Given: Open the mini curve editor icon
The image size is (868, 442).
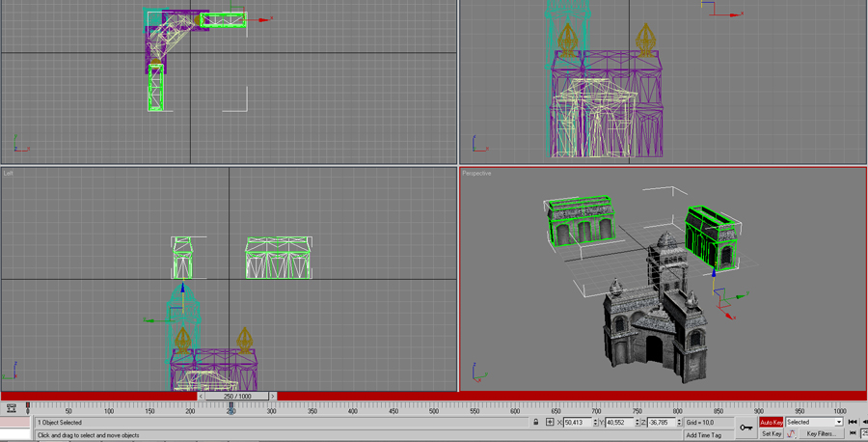Looking at the screenshot, I should 12,409.
